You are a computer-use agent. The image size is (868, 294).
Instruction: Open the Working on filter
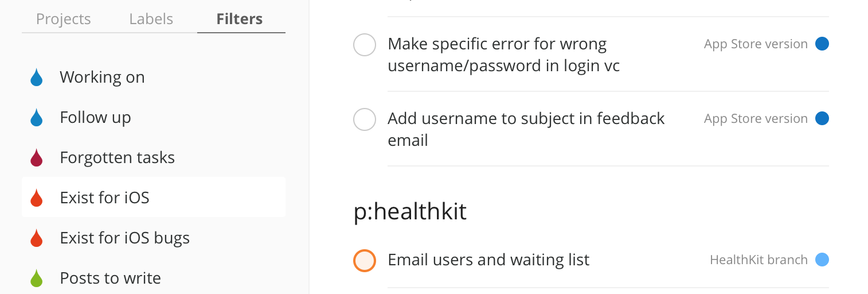pyautogui.click(x=102, y=78)
